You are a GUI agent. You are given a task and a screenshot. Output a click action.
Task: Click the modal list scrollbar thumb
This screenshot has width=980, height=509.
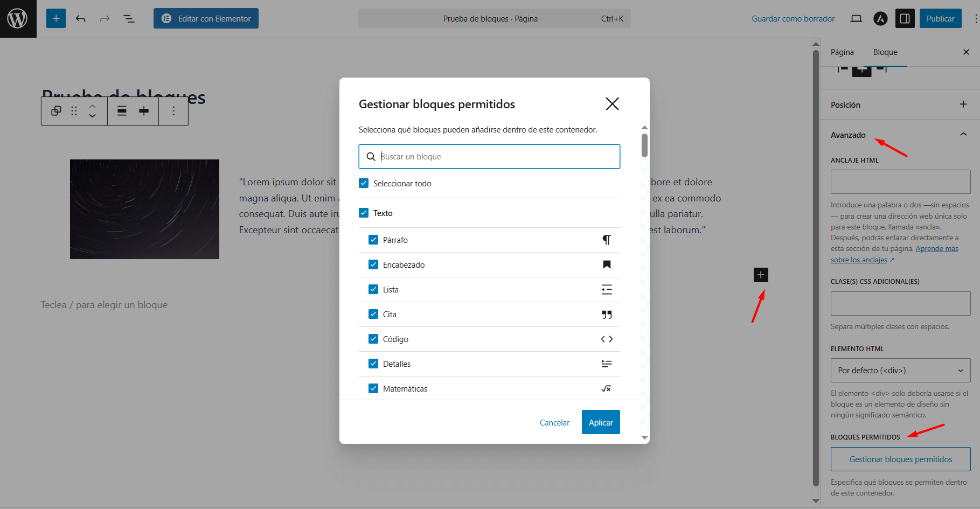tap(644, 145)
